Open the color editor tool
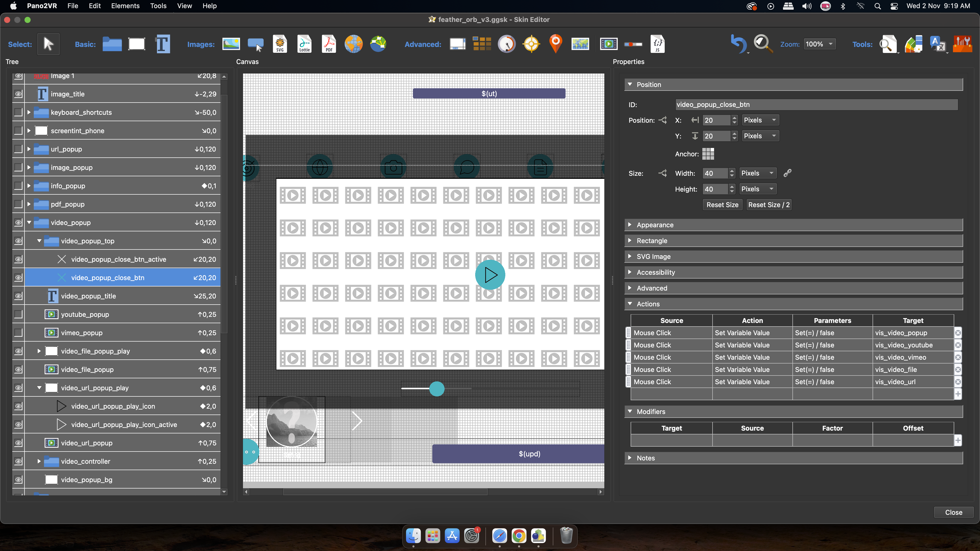The image size is (980, 551). pos(913,44)
